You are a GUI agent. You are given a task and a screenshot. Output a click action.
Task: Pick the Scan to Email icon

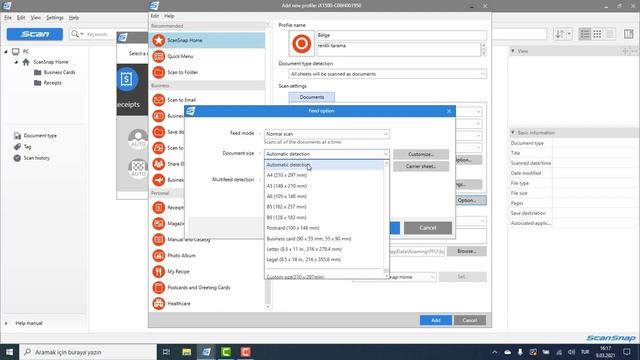tap(158, 100)
